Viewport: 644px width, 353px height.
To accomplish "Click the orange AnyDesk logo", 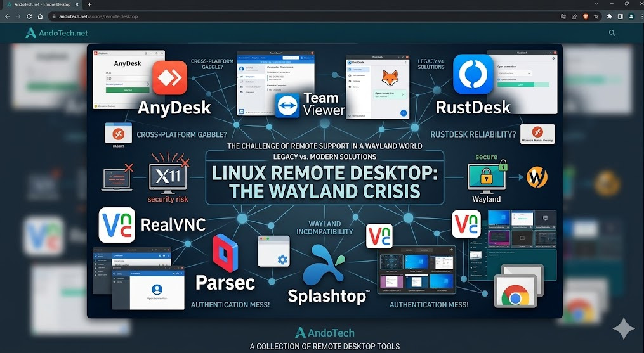I will pyautogui.click(x=169, y=77).
